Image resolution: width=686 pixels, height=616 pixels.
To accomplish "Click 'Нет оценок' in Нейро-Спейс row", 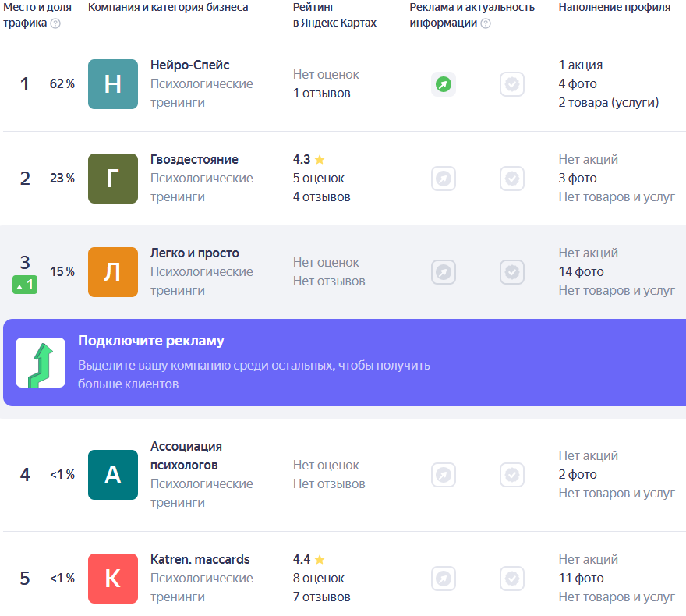I will click(326, 75).
